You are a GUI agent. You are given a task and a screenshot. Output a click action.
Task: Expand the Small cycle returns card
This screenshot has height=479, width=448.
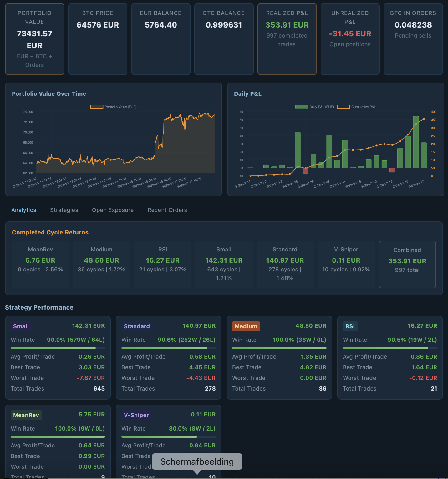224,264
